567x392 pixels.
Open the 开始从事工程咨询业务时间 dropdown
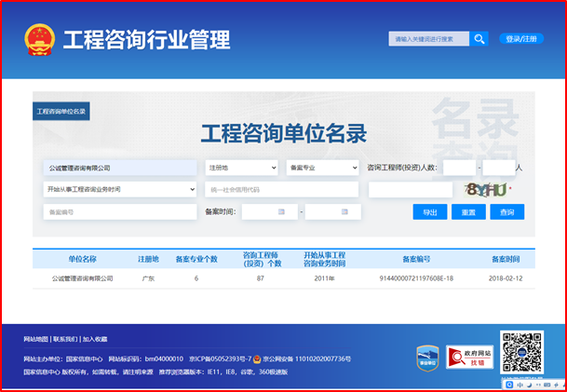click(x=119, y=189)
